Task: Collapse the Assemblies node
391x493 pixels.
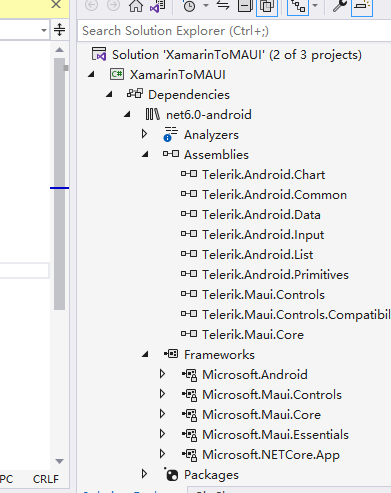Action: [x=145, y=154]
